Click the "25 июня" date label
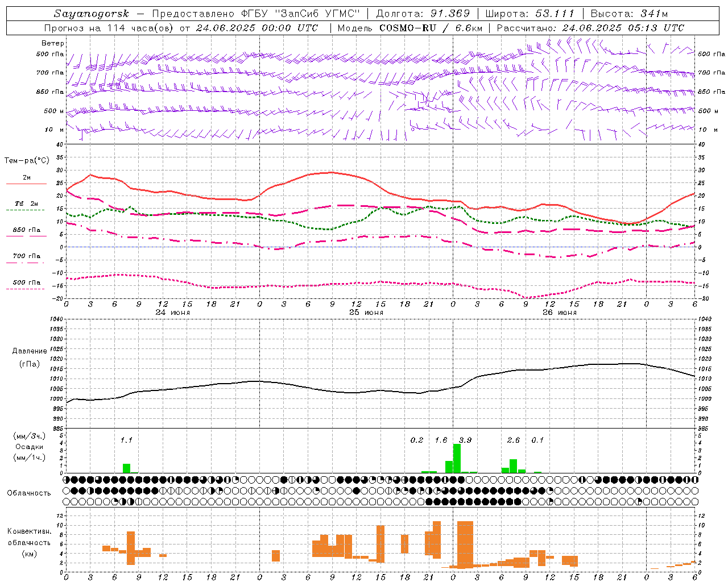 [366, 313]
